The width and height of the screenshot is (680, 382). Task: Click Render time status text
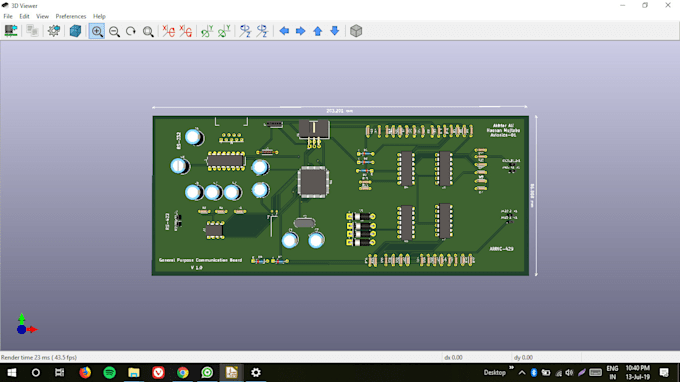pos(39,357)
